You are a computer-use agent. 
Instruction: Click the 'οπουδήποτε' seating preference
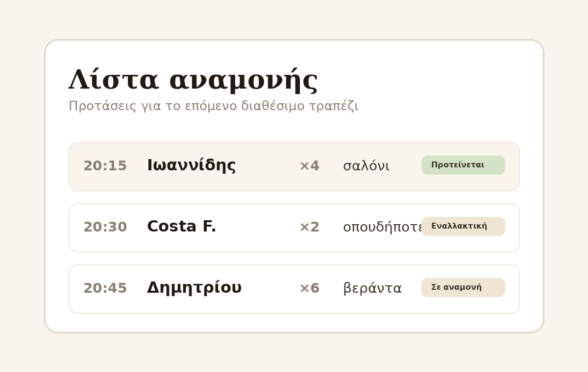(383, 227)
